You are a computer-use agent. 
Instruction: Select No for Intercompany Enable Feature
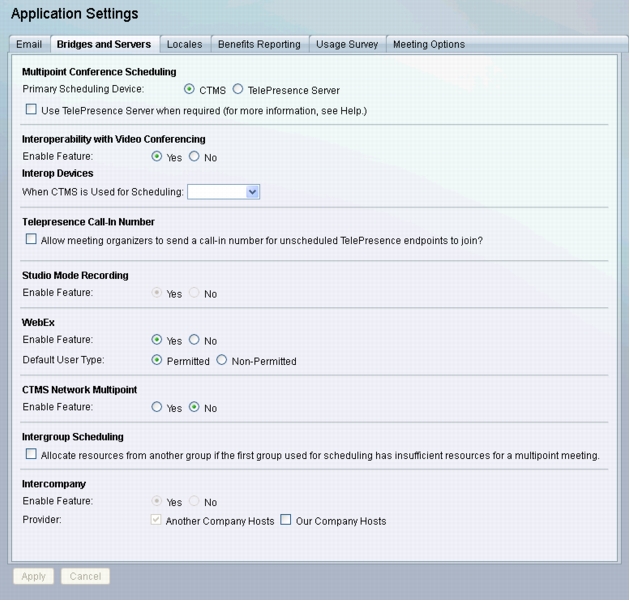[194, 501]
